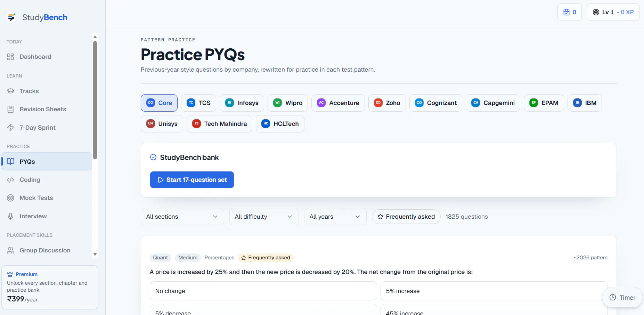The height and width of the screenshot is (315, 644).
Task: Click the Frequently asked question badge
Action: (x=266, y=258)
